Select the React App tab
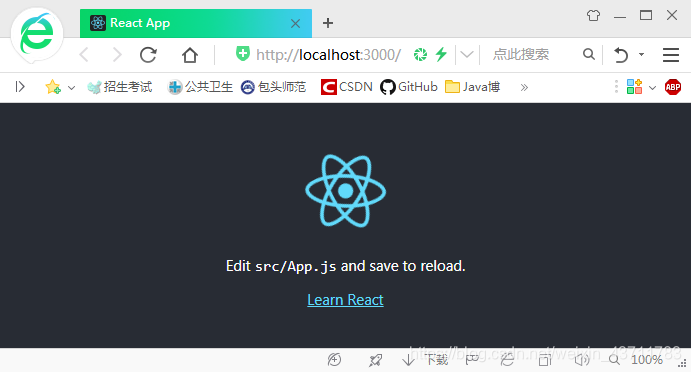Viewport: 691px width, 372px height. (196, 23)
